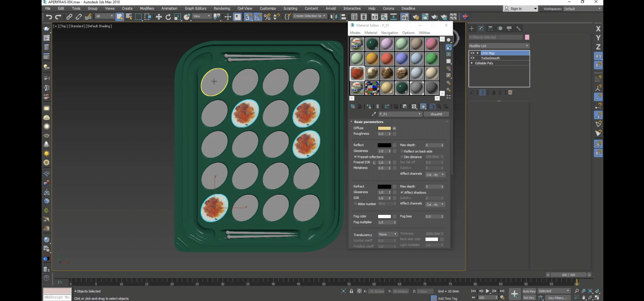Toggle the Percent Snap icon

pos(267,17)
